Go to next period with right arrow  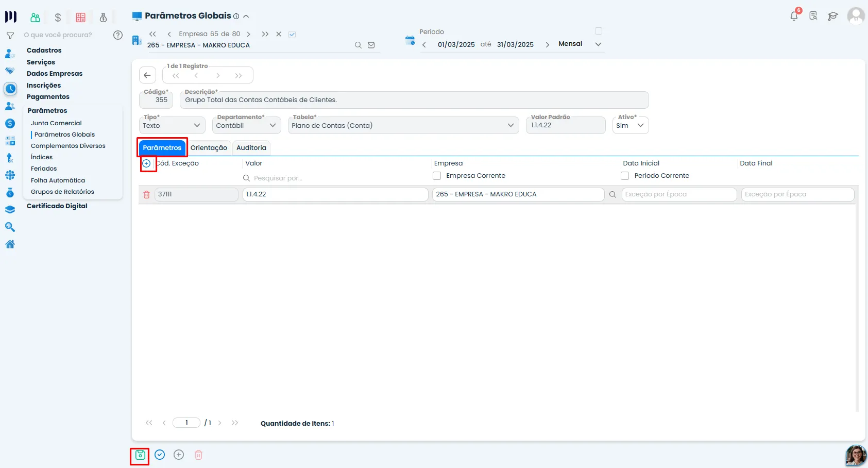pos(547,45)
